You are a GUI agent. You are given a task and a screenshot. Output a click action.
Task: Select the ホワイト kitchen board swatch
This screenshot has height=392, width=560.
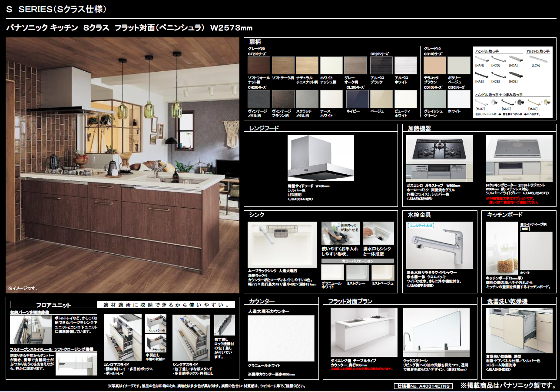(x=536, y=251)
